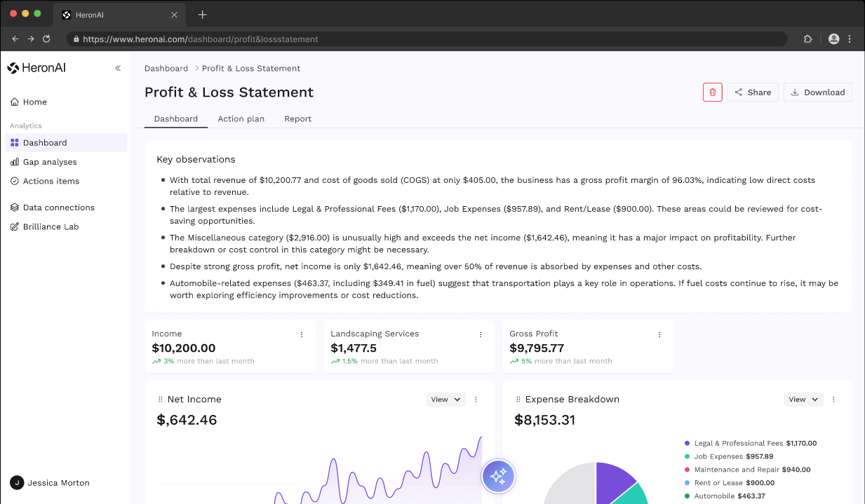The image size is (865, 504).
Task: Open Actions items in the sidebar
Action: click(66, 181)
